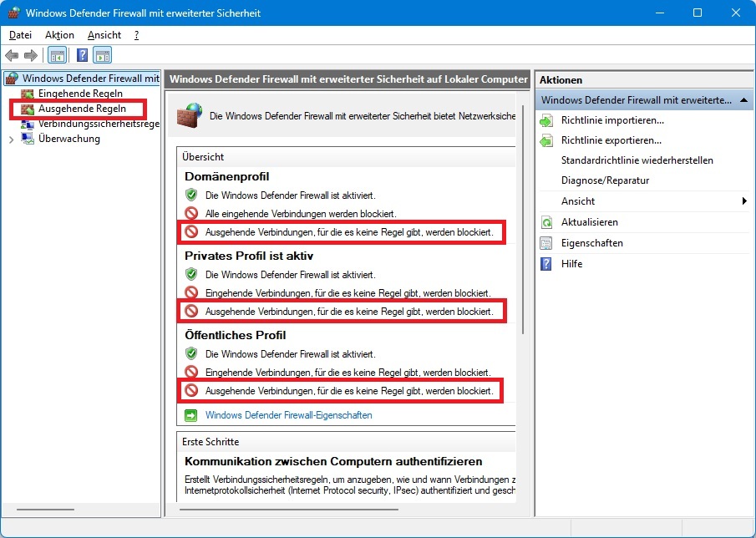Screen dimensions: 756x538
Task: Click the Hilfe question mark icon
Action: 546,264
